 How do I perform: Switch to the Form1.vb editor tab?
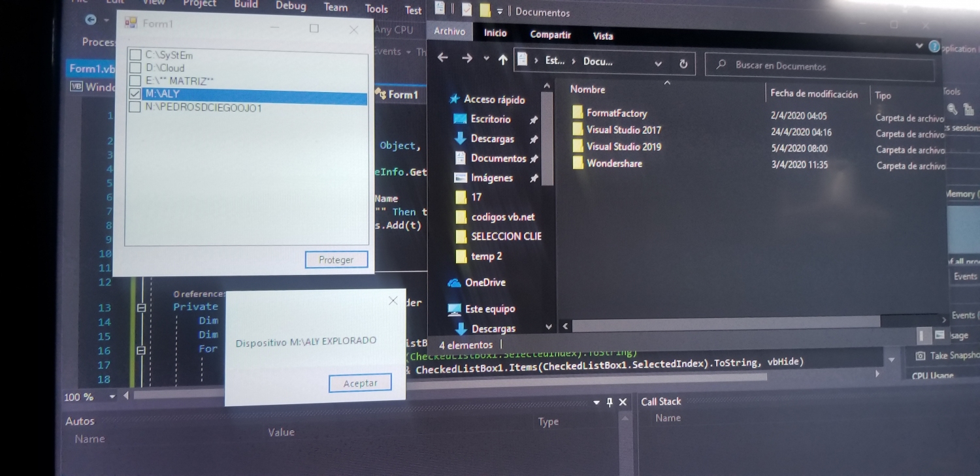pyautogui.click(x=92, y=69)
